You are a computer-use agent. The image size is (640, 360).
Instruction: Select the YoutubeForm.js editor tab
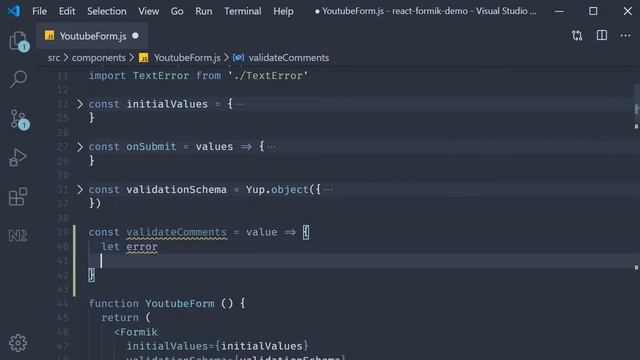(x=92, y=36)
